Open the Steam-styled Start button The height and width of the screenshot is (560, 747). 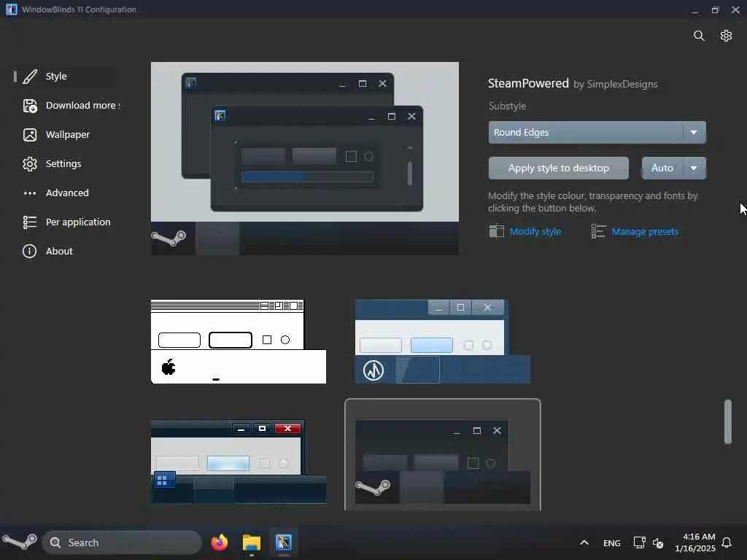point(20,542)
